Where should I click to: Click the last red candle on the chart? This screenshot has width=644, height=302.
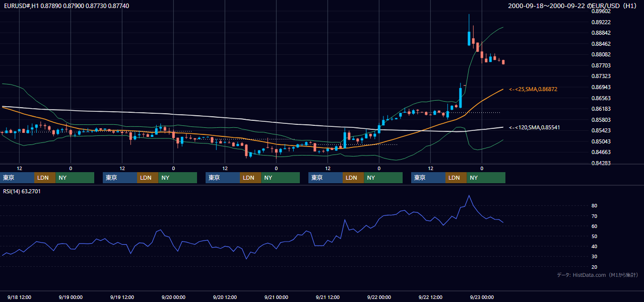point(503,62)
